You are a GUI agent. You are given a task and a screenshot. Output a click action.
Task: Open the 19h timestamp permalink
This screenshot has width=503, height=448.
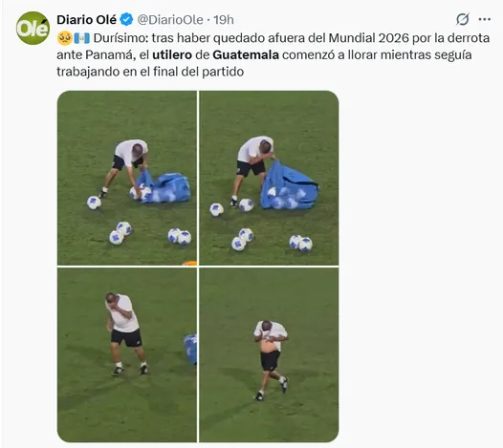(224, 20)
